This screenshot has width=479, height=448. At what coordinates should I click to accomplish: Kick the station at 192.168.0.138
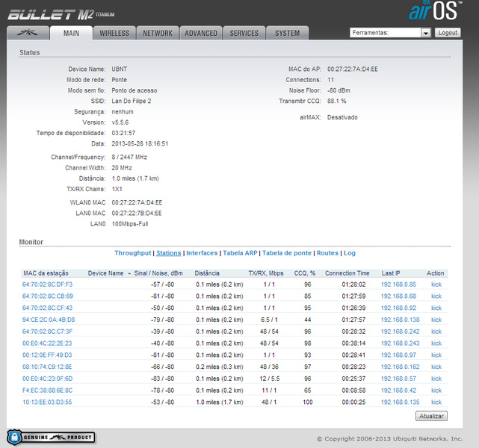click(x=436, y=320)
